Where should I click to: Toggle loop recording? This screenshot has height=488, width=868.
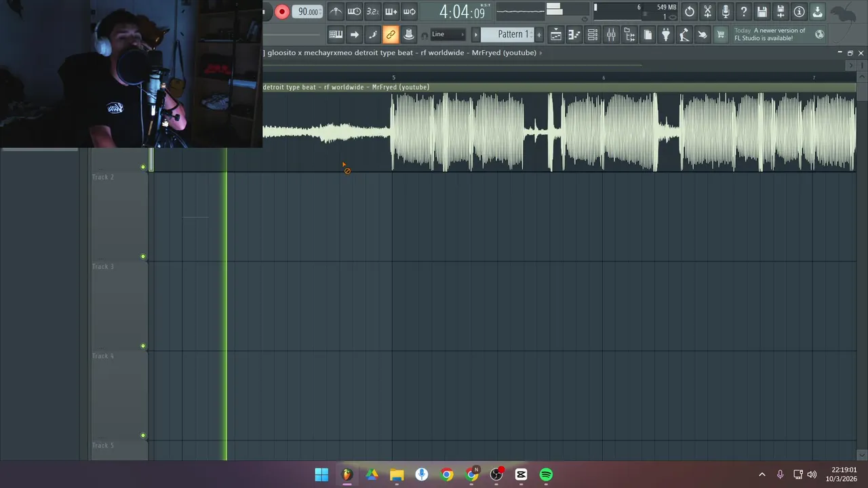(x=409, y=12)
